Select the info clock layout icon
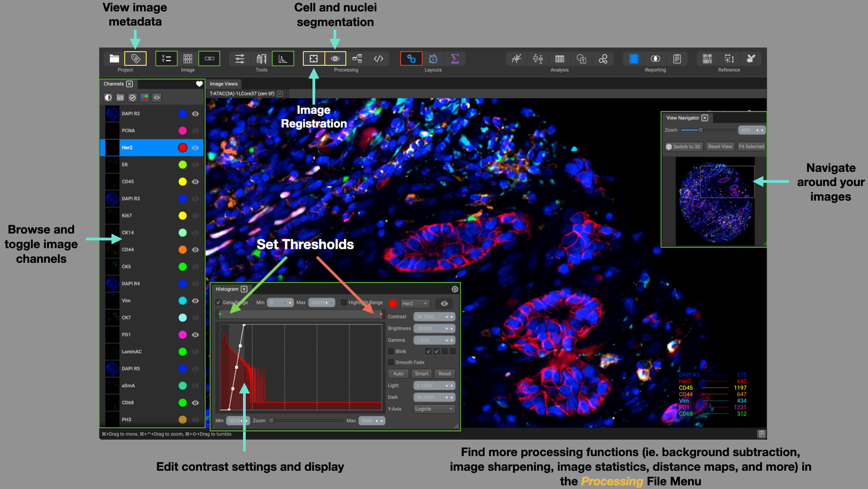Screen dimensions: 868x489 click(433, 58)
